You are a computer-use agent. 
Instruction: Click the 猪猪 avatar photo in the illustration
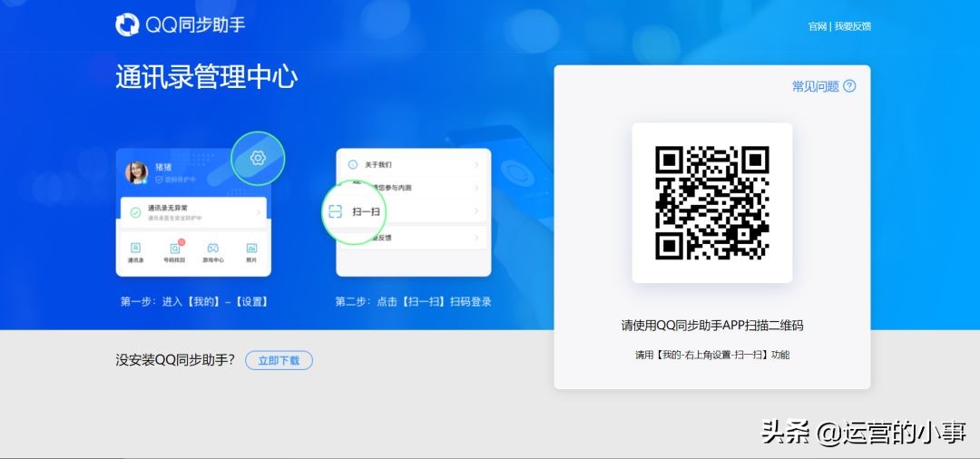135,171
